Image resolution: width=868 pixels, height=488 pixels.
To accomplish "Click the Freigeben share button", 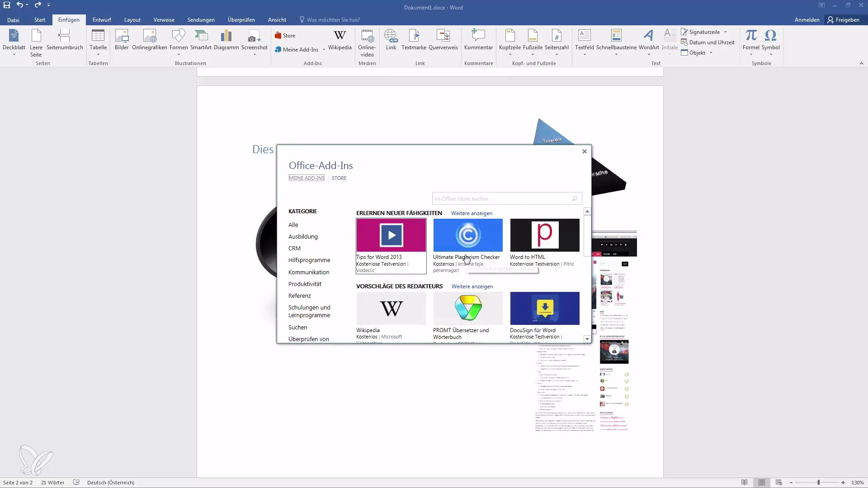I will (x=844, y=20).
